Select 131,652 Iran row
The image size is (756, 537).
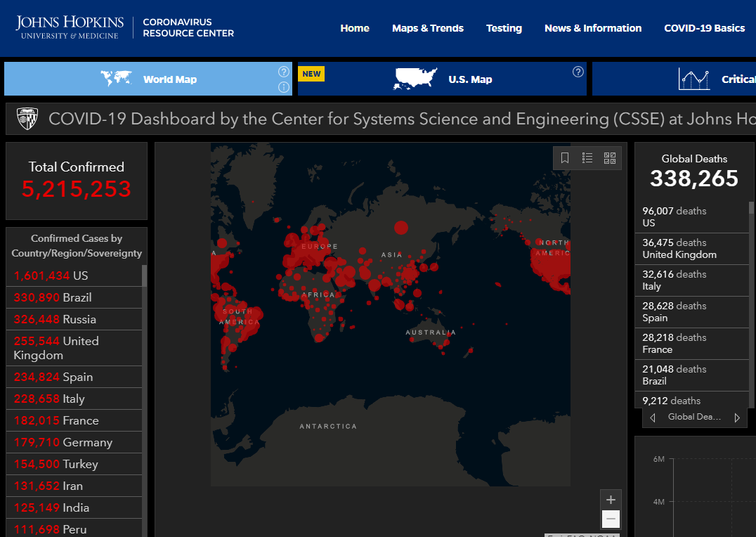(74, 486)
